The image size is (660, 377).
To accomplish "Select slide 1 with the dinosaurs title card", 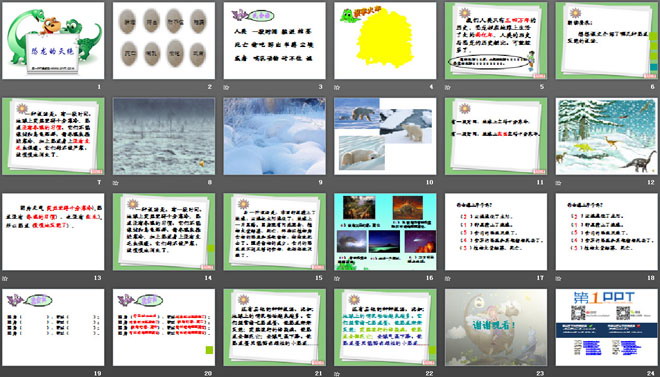I will point(53,40).
